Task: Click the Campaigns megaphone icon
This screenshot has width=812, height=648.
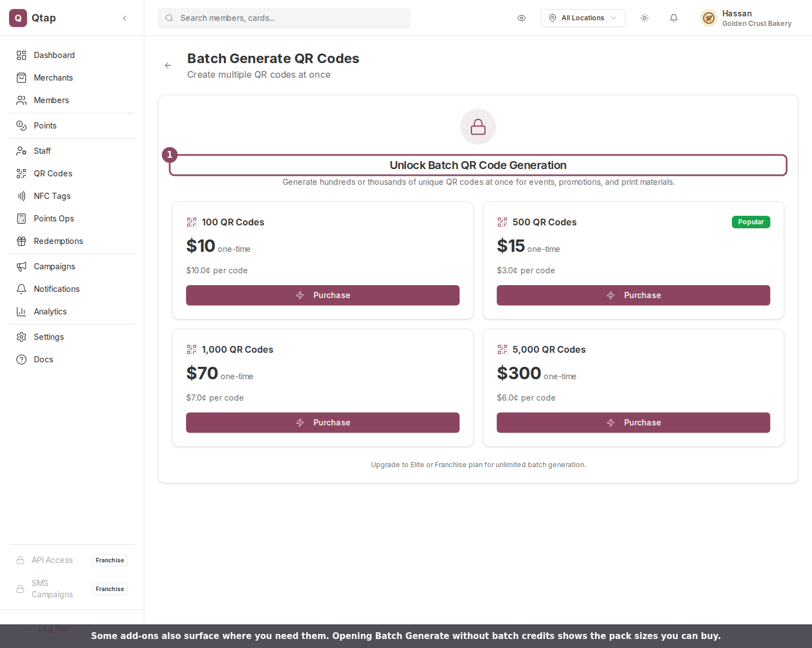Action: [x=21, y=267]
